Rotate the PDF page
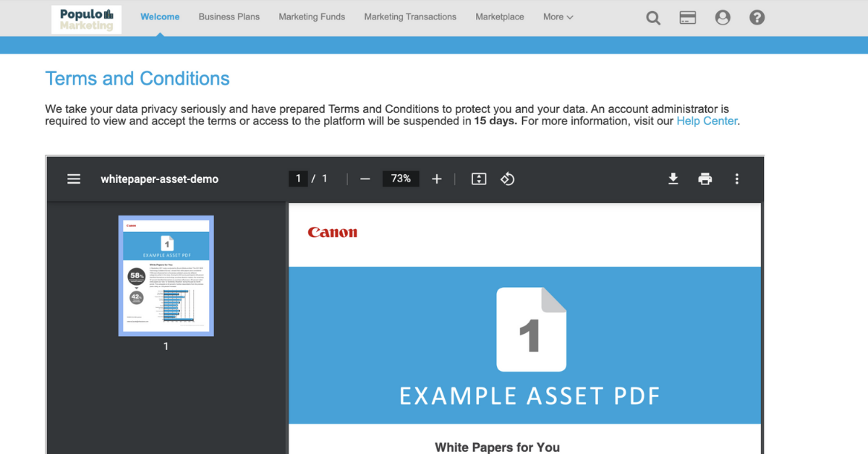 point(507,179)
